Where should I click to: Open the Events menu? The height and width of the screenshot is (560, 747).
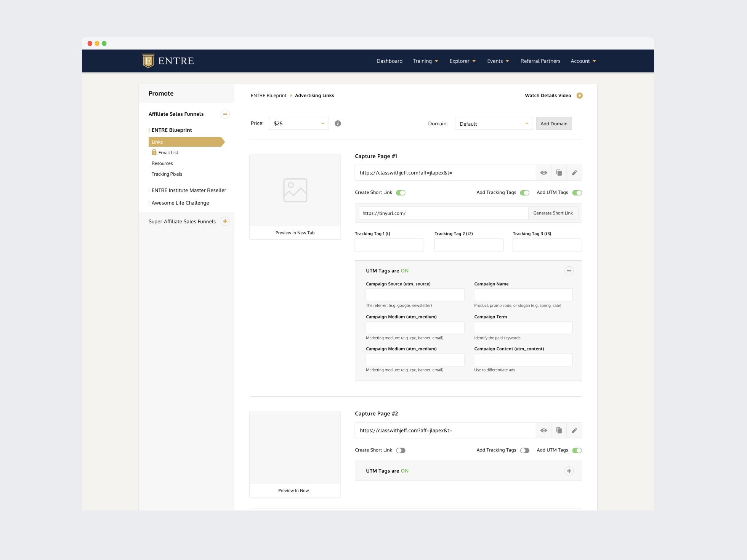pos(498,61)
